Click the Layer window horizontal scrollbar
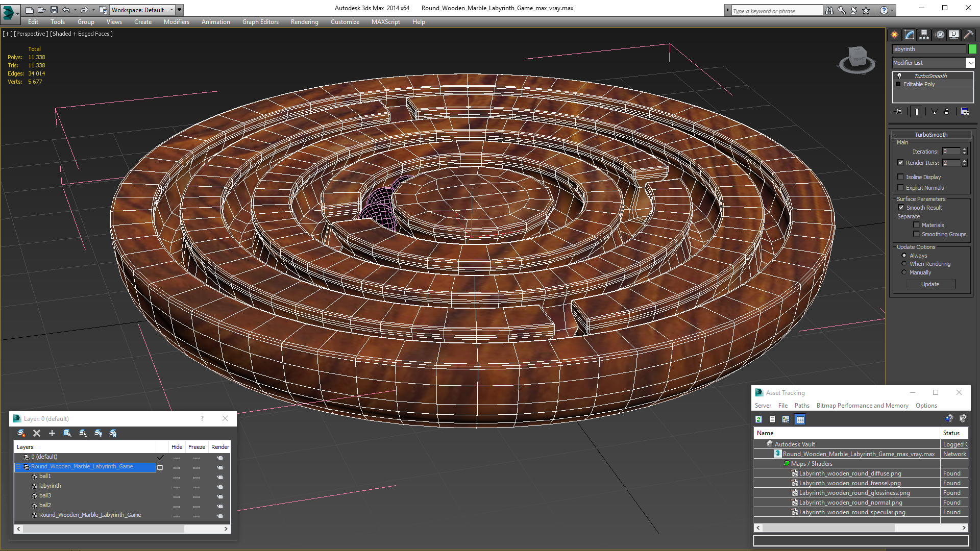The image size is (980, 551). pos(103,529)
